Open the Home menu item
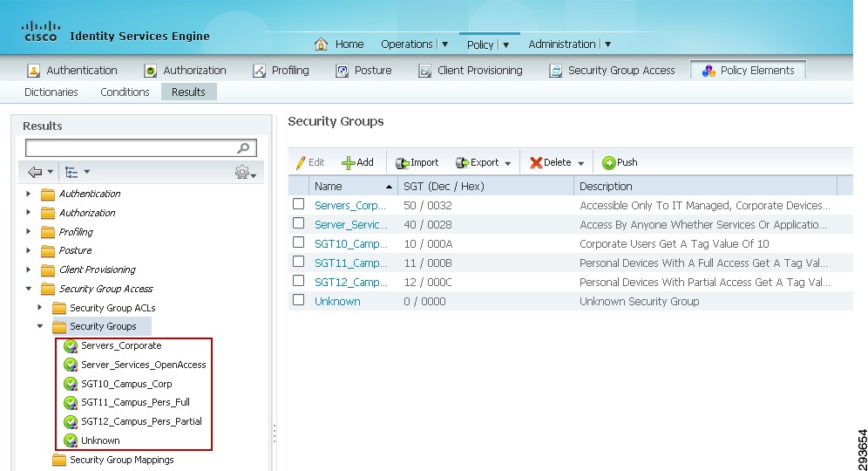Image resolution: width=868 pixels, height=471 pixels. coord(349,44)
